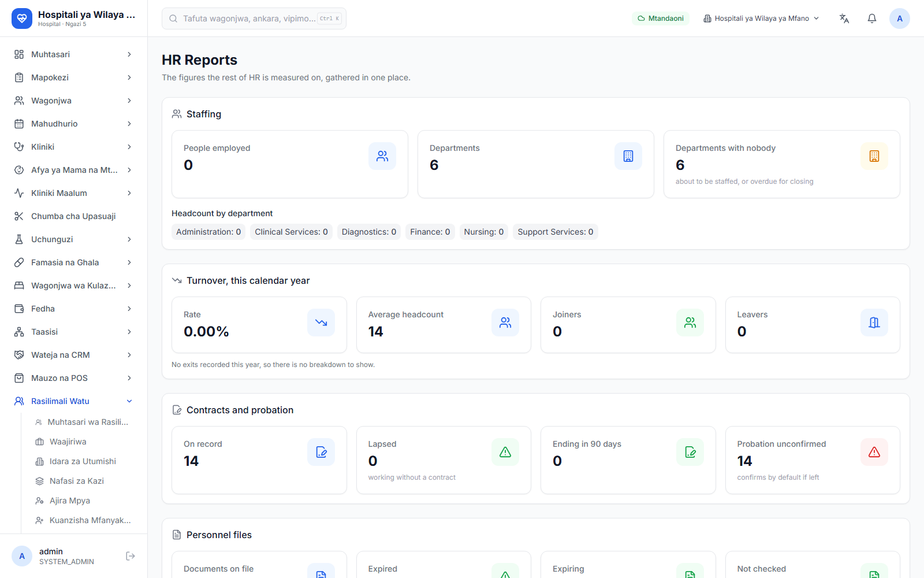Click the 'confirms by default if left' caption
This screenshot has height=578, width=924.
coord(778,477)
